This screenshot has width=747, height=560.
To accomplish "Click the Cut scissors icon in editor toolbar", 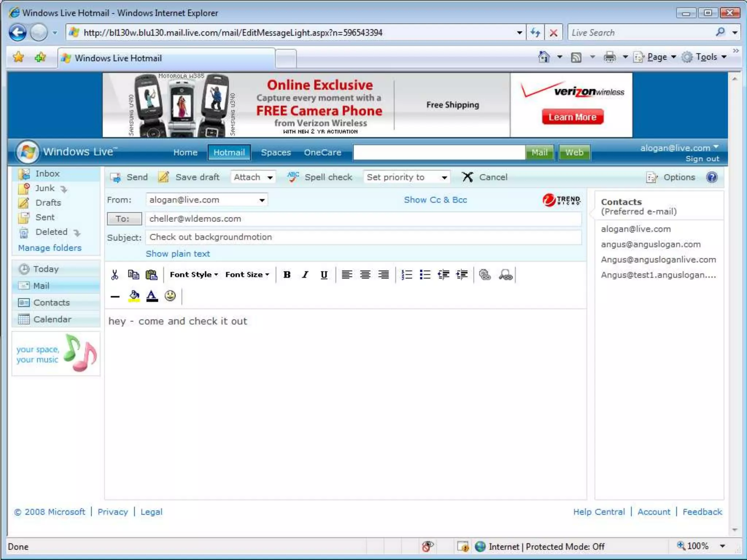I will tap(115, 275).
